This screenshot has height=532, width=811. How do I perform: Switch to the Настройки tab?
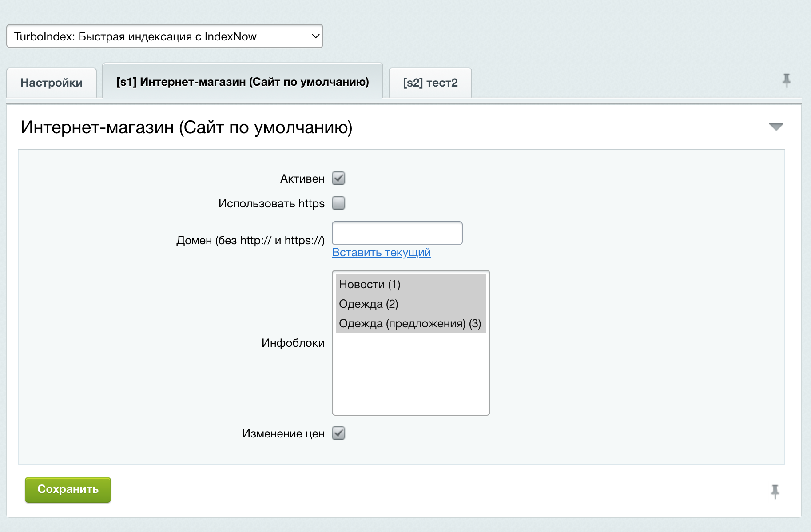52,83
